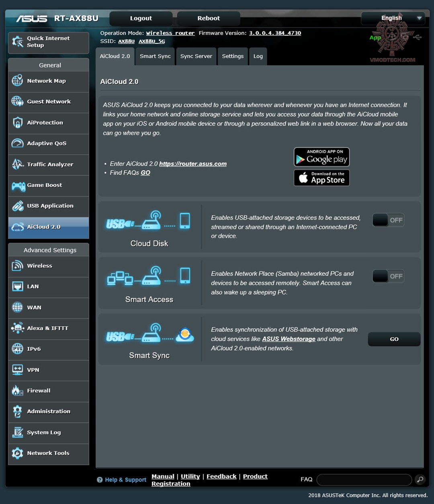
Task: Open the English language dropdown
Action: (x=393, y=18)
